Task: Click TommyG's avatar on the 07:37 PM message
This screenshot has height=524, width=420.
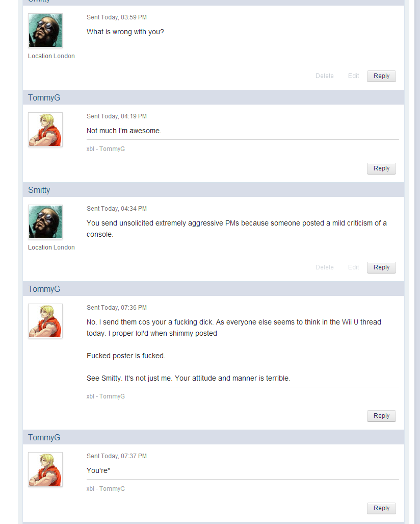Action: coord(45,469)
